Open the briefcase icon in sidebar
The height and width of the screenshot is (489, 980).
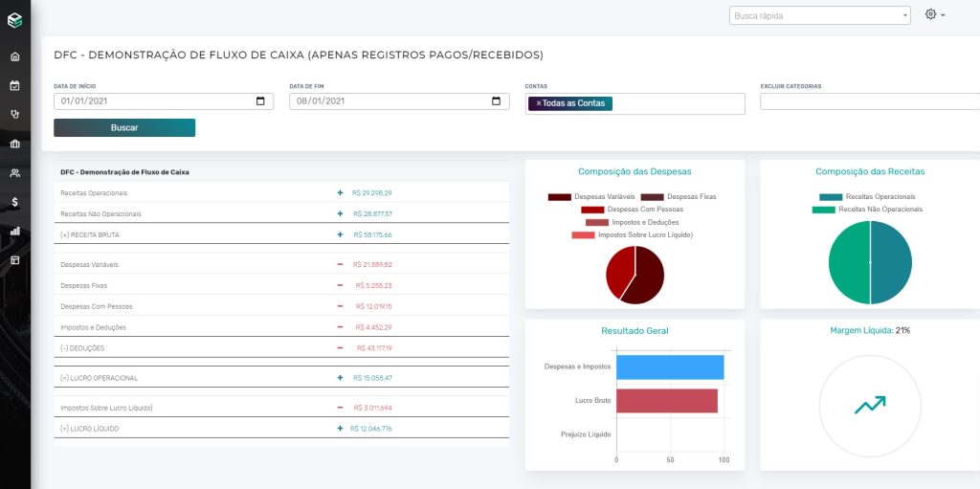15,144
